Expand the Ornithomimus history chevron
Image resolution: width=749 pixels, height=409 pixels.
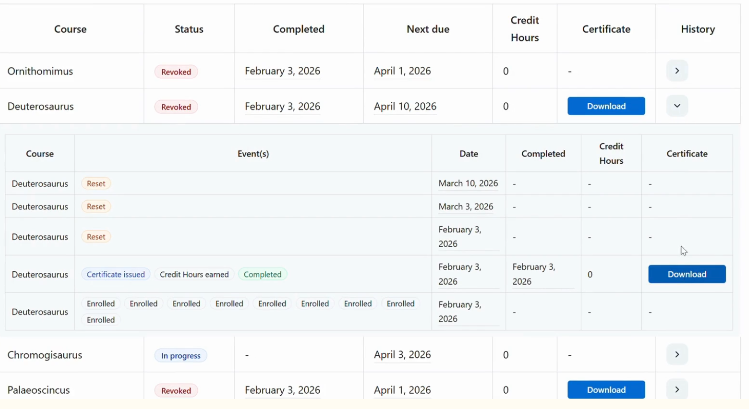pos(677,71)
